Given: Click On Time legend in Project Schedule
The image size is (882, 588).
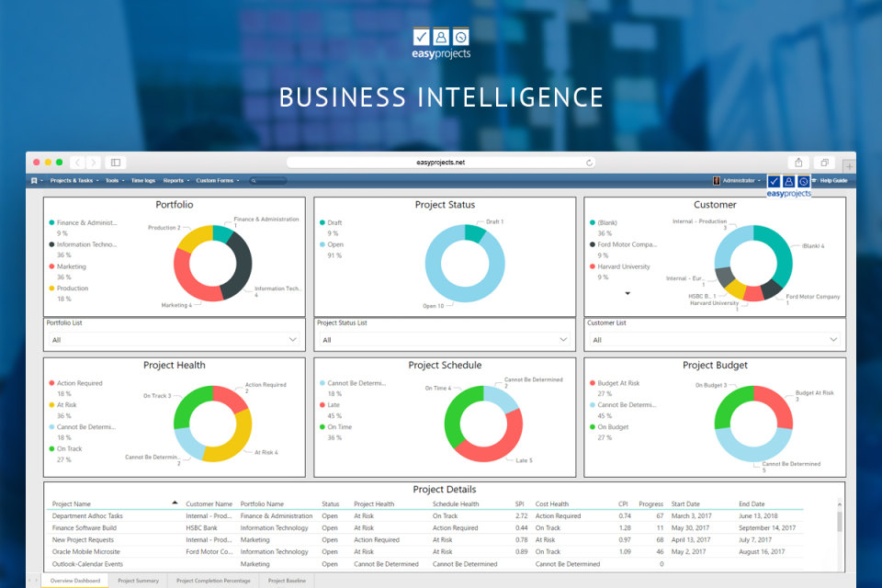Looking at the screenshot, I should (336, 427).
